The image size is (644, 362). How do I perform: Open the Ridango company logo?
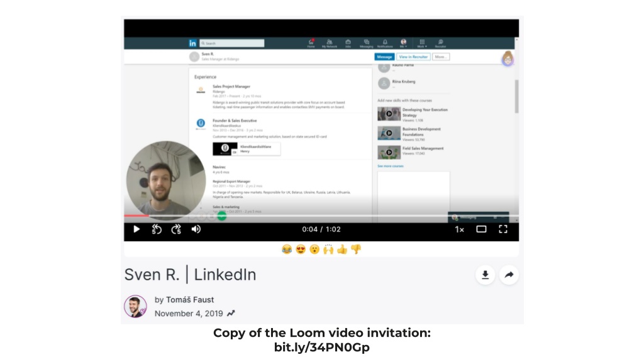[201, 90]
